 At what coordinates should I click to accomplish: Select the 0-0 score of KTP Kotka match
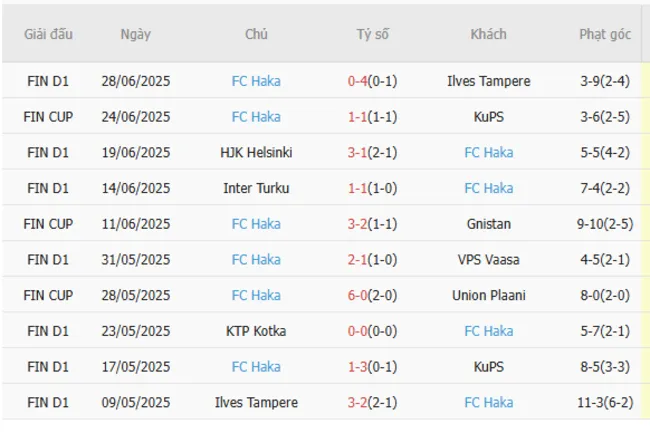click(x=358, y=331)
